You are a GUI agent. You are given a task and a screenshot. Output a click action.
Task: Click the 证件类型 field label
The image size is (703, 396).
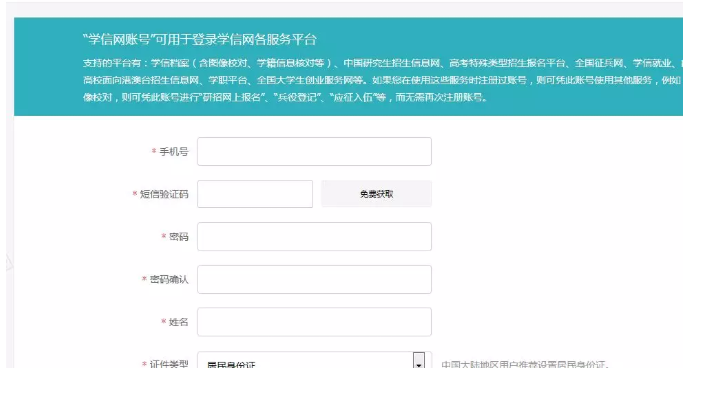pos(169,364)
